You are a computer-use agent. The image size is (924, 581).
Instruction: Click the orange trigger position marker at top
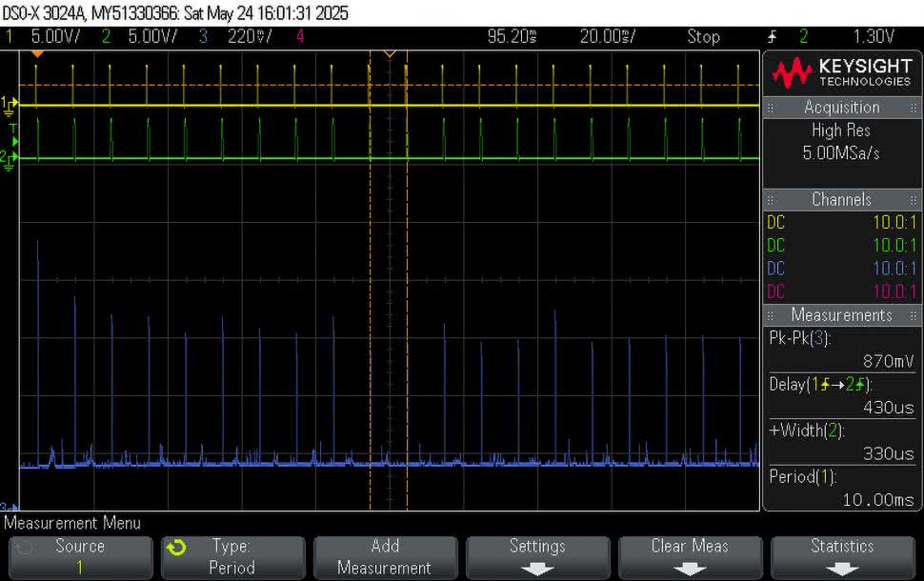click(x=389, y=53)
